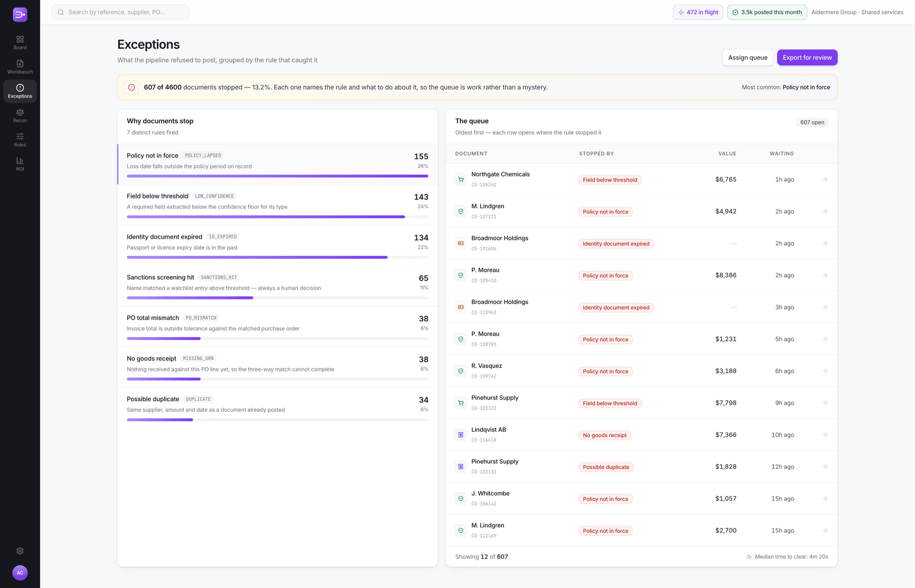This screenshot has height=588, width=915.
Task: Select the Exceptions sidebar item
Action: (20, 91)
